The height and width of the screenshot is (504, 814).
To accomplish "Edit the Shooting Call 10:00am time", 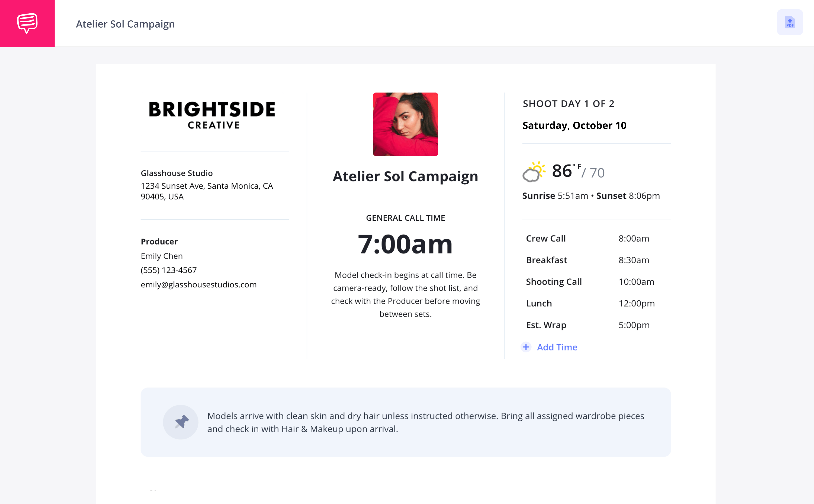I will [x=636, y=282].
